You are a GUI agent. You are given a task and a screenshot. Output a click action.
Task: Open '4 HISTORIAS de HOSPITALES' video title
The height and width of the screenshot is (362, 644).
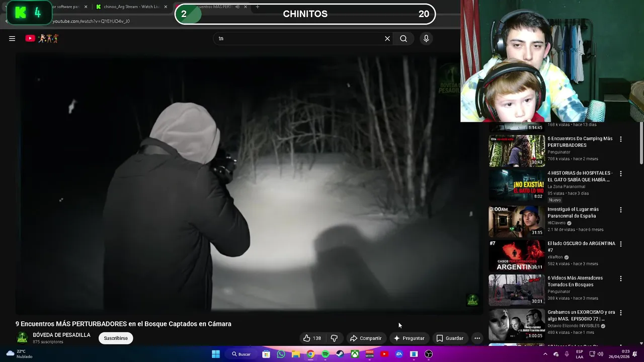point(580,176)
